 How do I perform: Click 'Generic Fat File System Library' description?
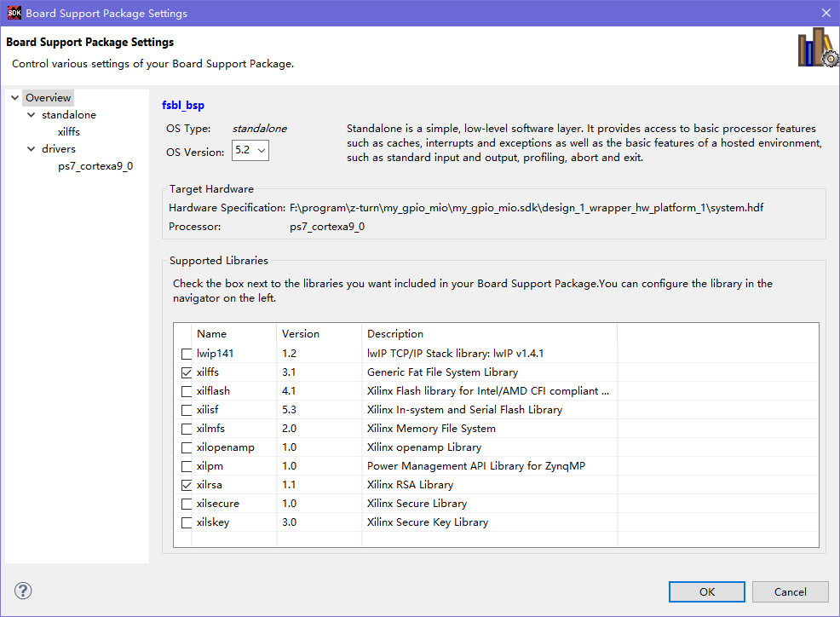tap(442, 372)
